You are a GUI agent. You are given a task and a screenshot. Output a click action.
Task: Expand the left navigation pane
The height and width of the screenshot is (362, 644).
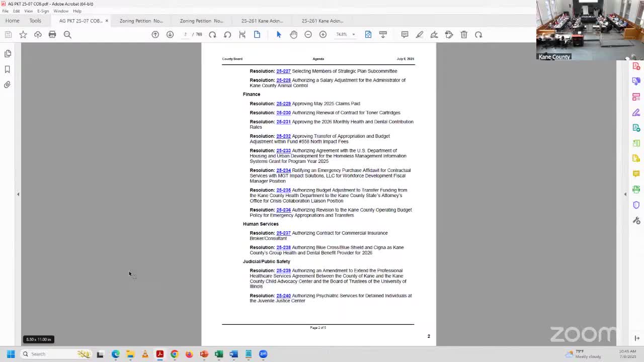pyautogui.click(x=18, y=194)
